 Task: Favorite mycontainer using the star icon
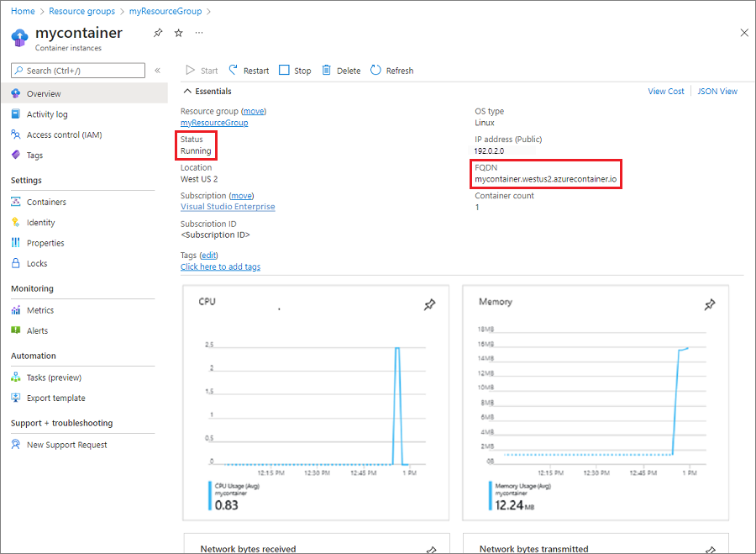[178, 34]
